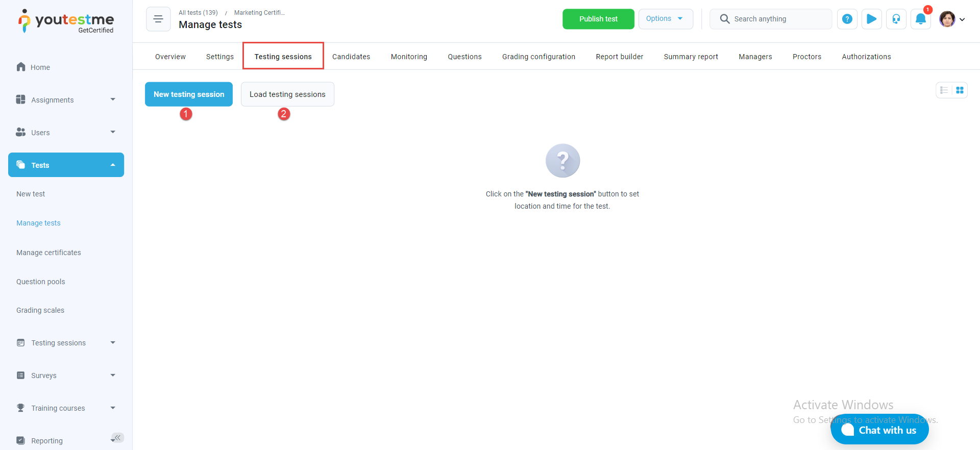980x450 pixels.
Task: Expand the Options dropdown
Action: coord(665,19)
